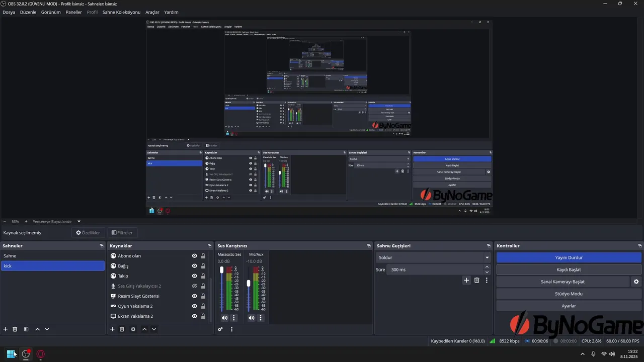Move the scene up with the Sahneler up arrow
The width and height of the screenshot is (644, 362).
pos(37,329)
